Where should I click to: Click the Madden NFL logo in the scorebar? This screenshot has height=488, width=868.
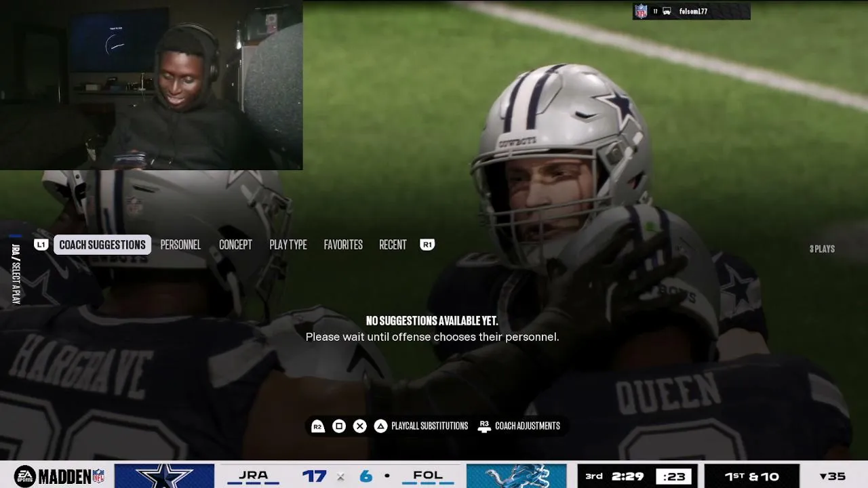coord(72,476)
